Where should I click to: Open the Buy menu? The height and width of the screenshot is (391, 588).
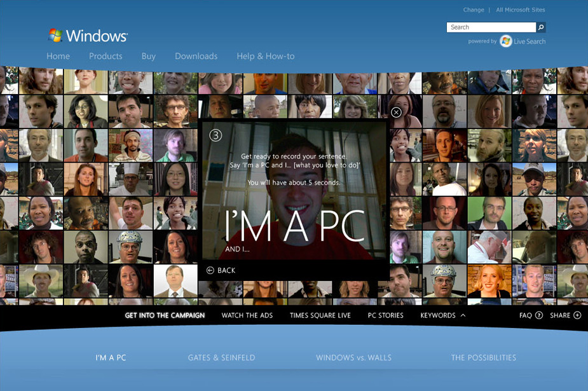pos(149,56)
